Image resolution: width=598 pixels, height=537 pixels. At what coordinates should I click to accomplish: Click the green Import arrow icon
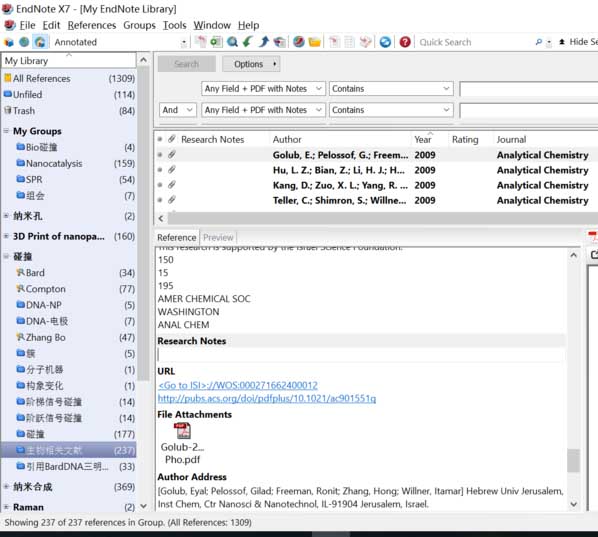[248, 42]
